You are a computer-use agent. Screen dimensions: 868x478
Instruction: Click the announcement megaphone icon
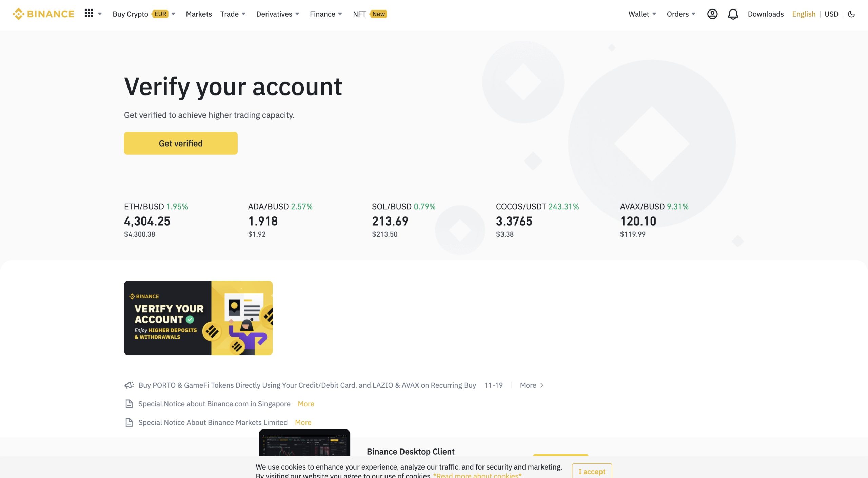129,385
